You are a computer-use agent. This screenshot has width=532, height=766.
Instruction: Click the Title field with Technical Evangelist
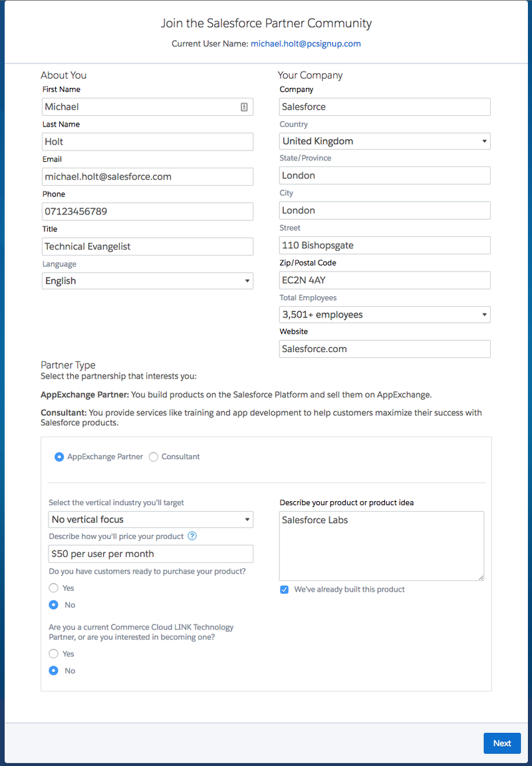(x=148, y=246)
